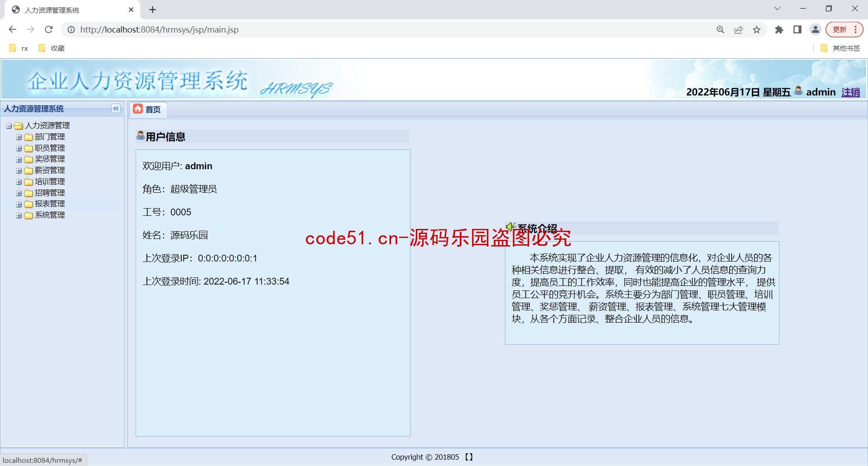This screenshot has width=868, height=466.
Task: Collapse the 人力资源管理 root tree node
Action: point(9,126)
